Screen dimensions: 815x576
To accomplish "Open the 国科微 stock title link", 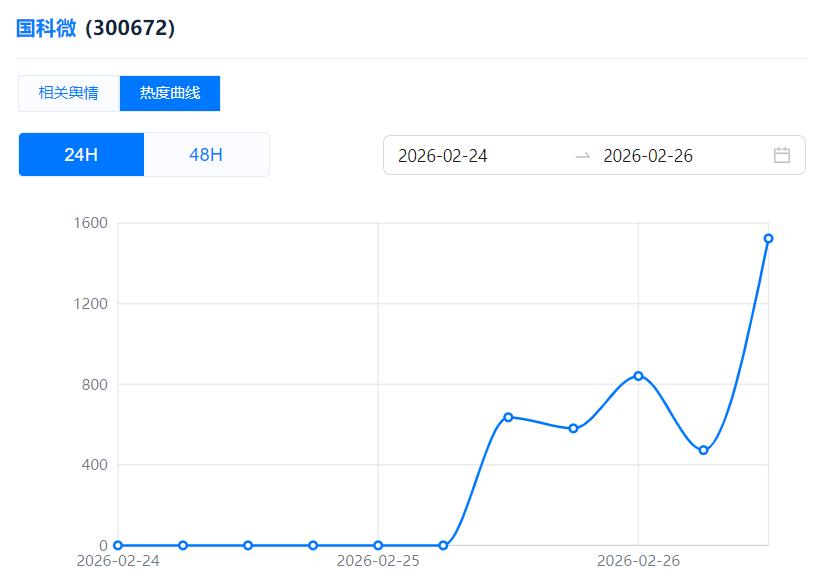I will click(x=46, y=28).
